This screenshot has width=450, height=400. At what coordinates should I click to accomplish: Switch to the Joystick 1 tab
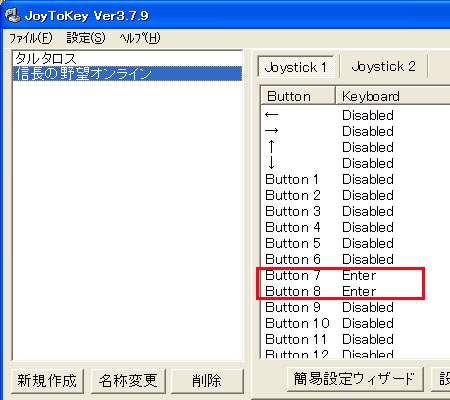pyautogui.click(x=296, y=67)
